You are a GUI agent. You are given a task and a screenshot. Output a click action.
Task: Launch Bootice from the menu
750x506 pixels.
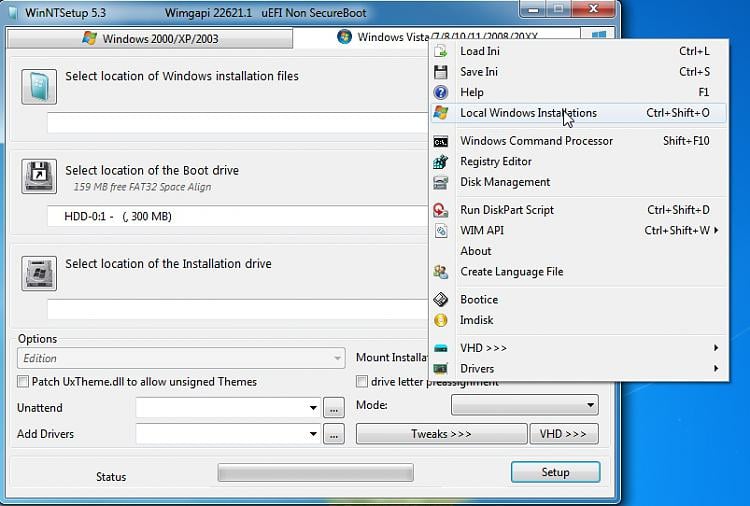[x=579, y=299]
